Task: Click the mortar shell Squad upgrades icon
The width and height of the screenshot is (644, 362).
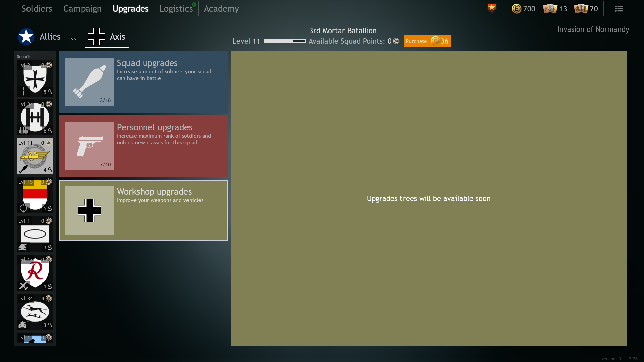Action: (89, 82)
